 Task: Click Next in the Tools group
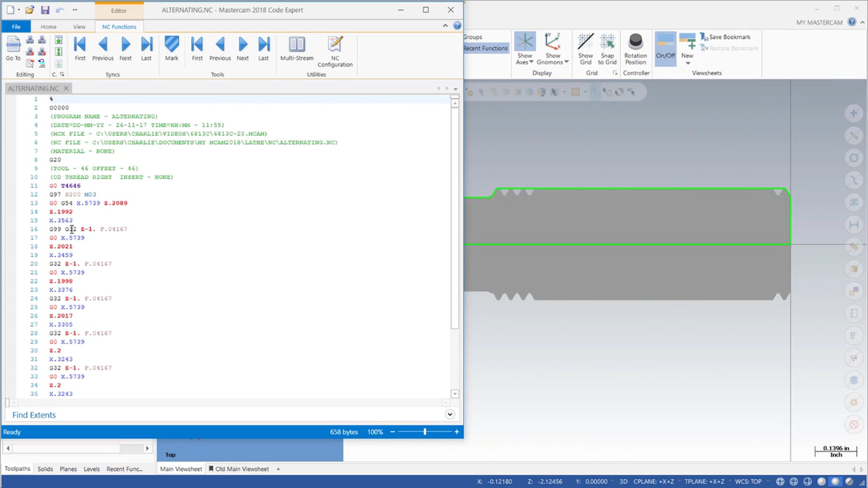(x=243, y=48)
